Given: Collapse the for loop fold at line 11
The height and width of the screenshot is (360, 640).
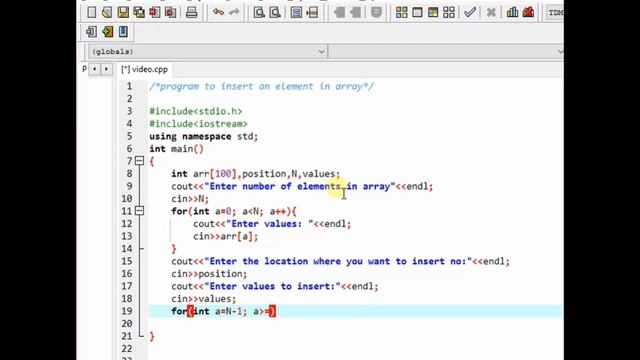Looking at the screenshot, I should 140,211.
